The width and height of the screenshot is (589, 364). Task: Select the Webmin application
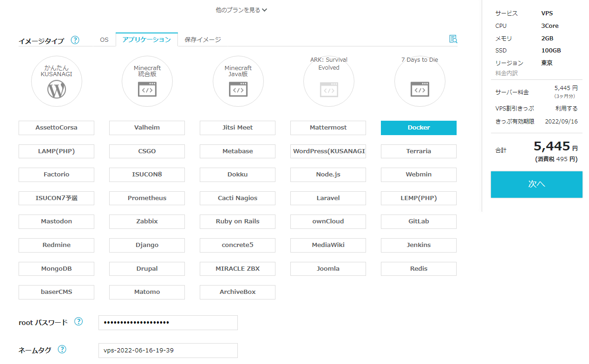click(x=419, y=175)
